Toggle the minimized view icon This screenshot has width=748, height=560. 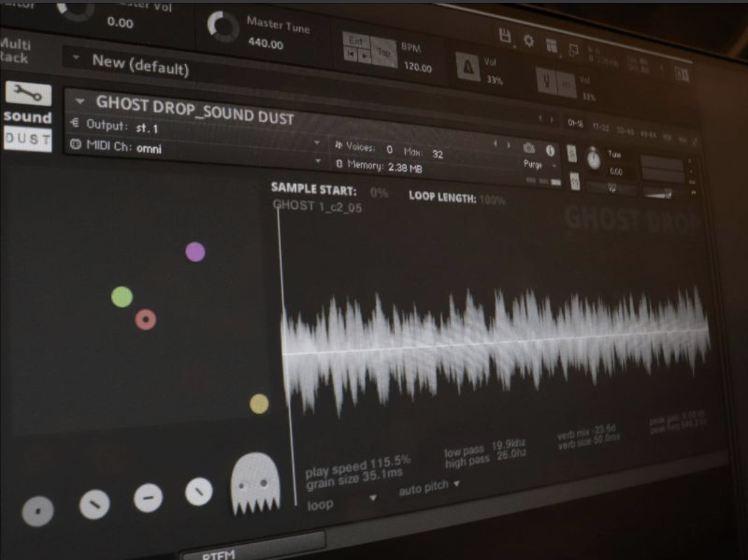tap(573, 51)
